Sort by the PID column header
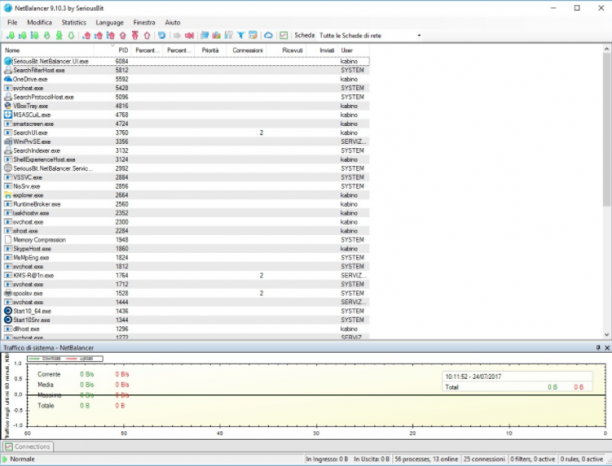The image size is (612, 466). tap(112, 50)
